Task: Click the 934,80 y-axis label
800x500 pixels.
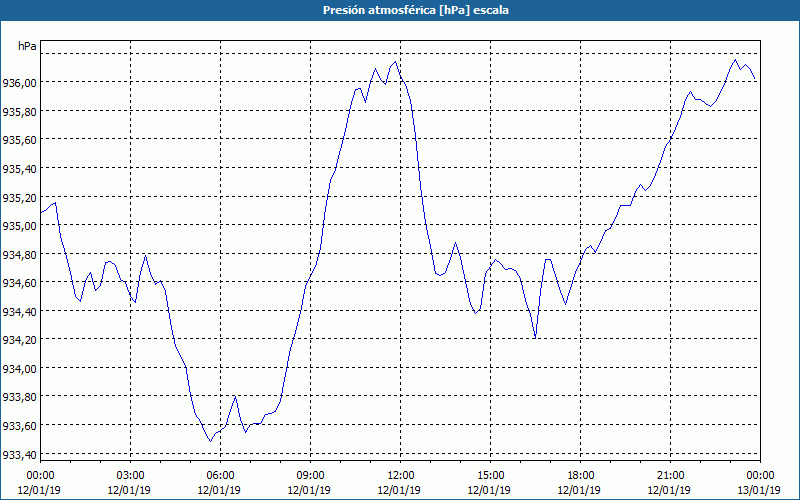Action: coord(19,254)
